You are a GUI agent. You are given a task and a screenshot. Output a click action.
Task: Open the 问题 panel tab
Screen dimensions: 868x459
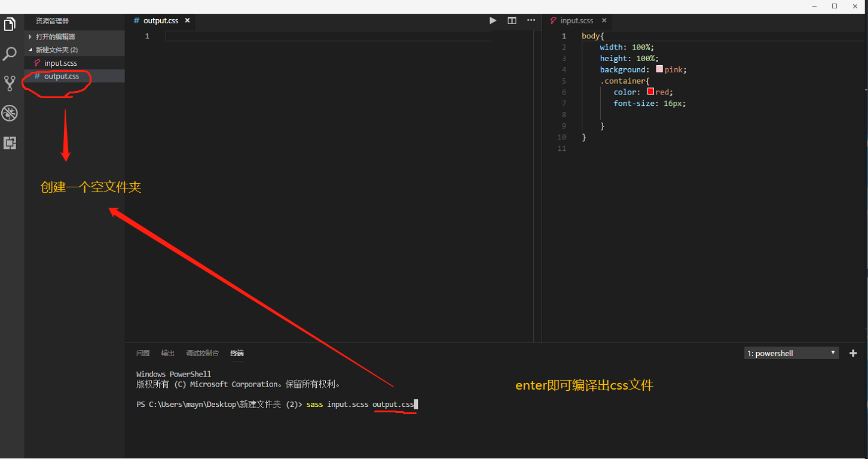pos(143,353)
